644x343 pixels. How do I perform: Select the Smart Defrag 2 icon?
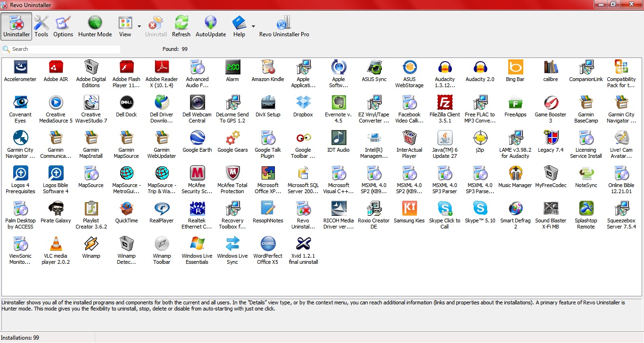[x=515, y=209]
